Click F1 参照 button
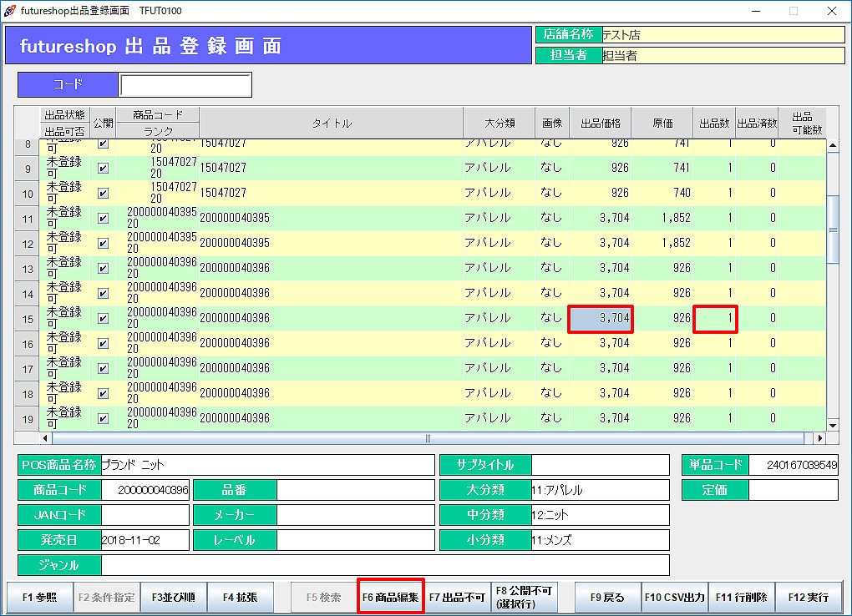The image size is (852, 616). [38, 598]
